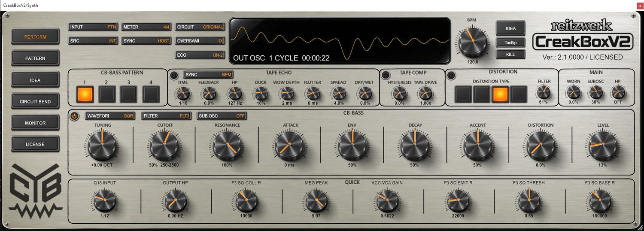Screen dimensions: 644x231
Task: Click the Tape Echo TIME knob
Action: click(182, 93)
